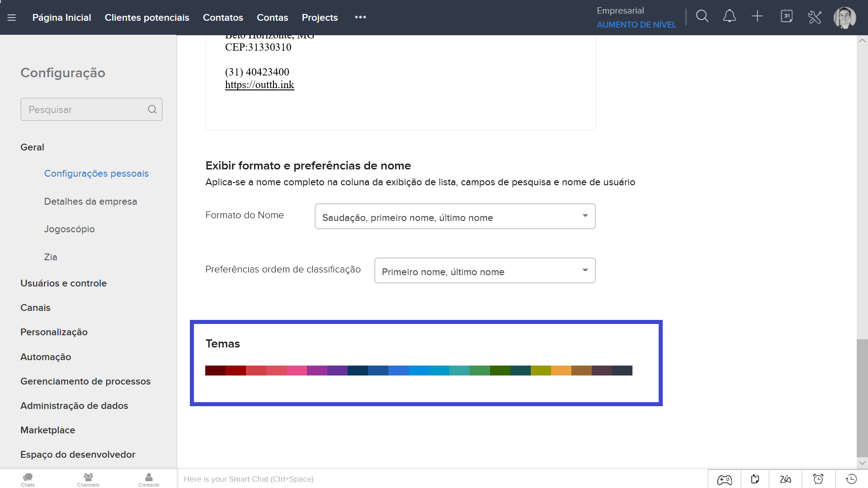
Task: Toggle the hamburger sidebar menu
Action: (12, 18)
